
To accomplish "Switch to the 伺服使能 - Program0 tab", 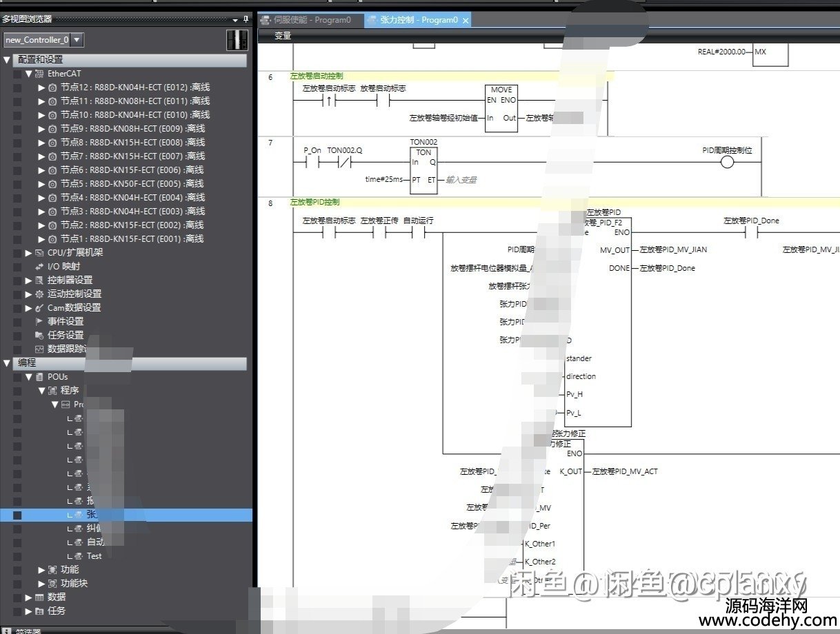I will 311,20.
